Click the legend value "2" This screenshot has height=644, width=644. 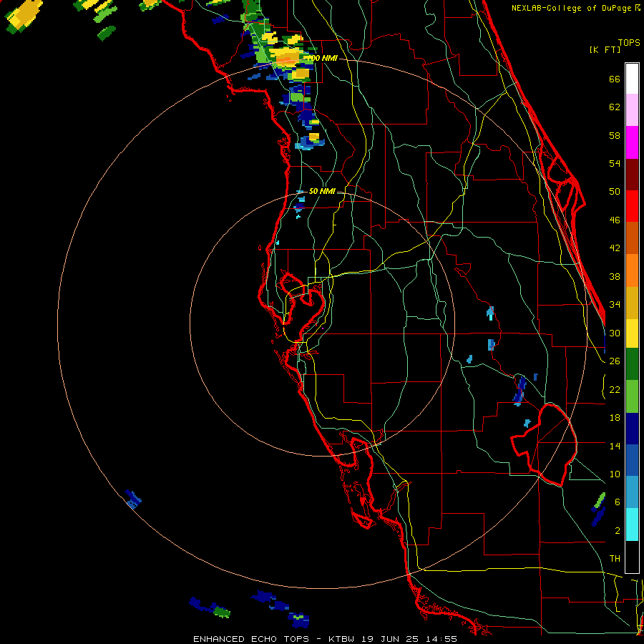tap(617, 531)
